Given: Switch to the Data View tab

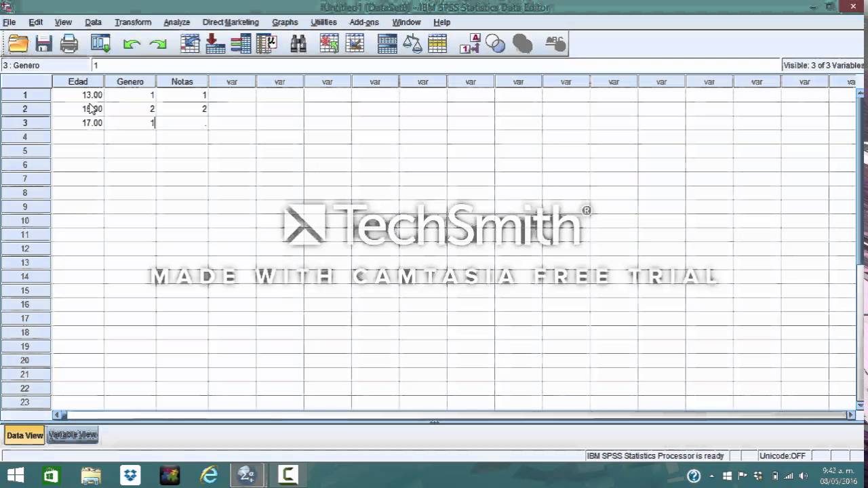Looking at the screenshot, I should click(x=25, y=435).
